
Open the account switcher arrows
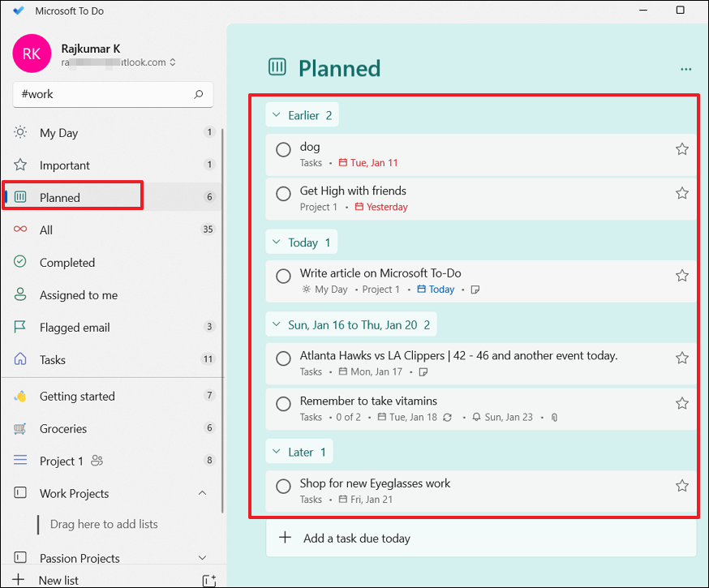(173, 62)
